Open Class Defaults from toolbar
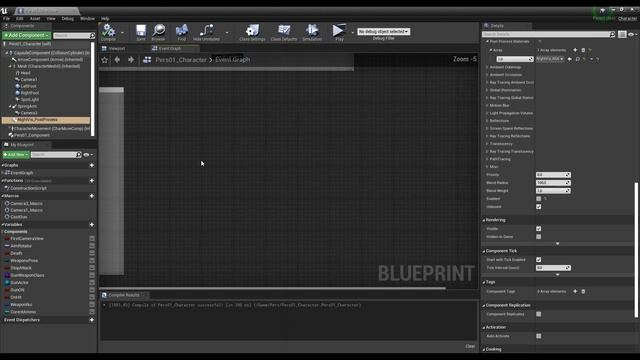This screenshot has width=640, height=360. [x=284, y=32]
